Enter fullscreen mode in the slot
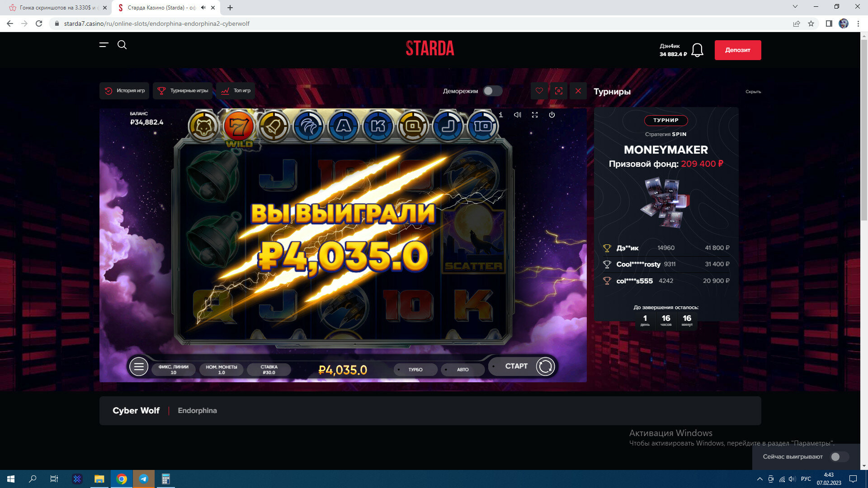 click(535, 115)
